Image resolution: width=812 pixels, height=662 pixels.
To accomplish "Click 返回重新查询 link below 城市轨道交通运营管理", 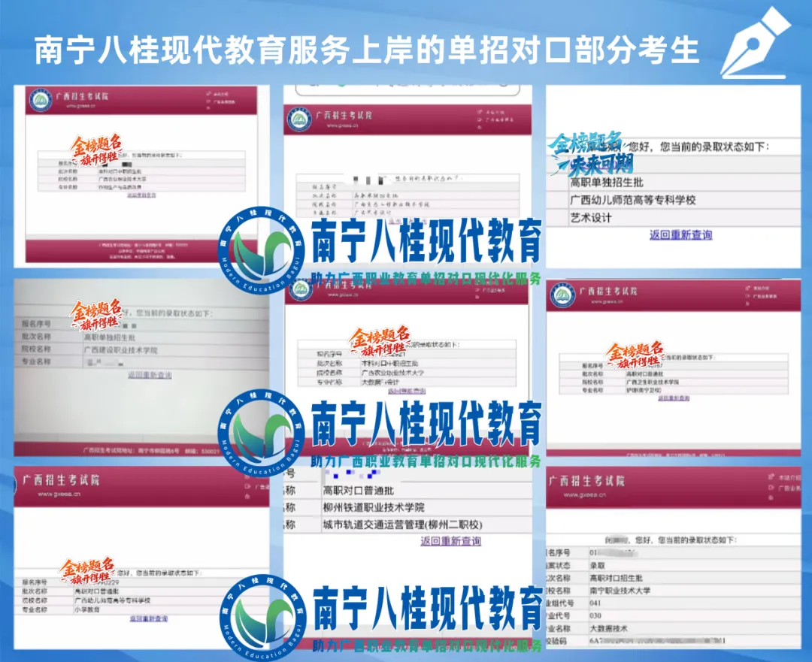I will [x=450, y=541].
